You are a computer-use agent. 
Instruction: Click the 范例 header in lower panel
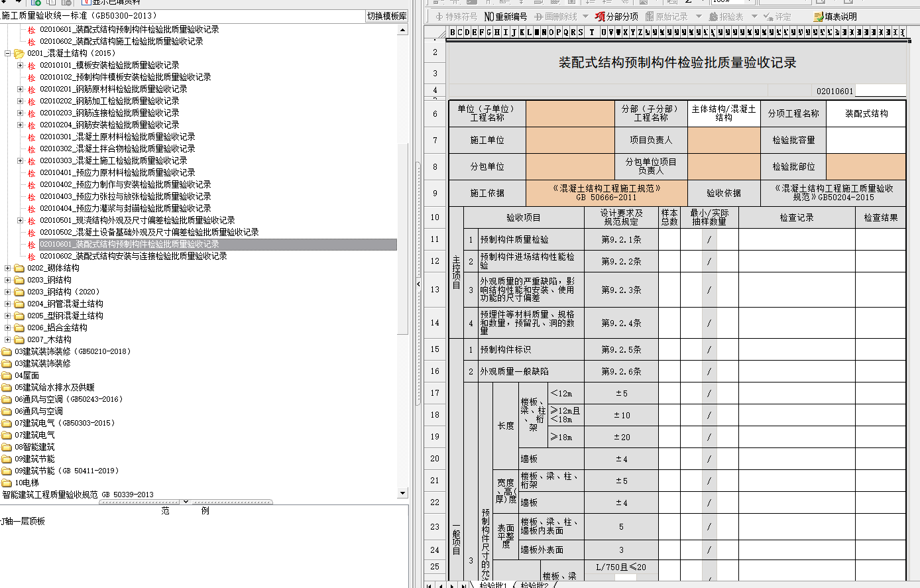point(186,511)
